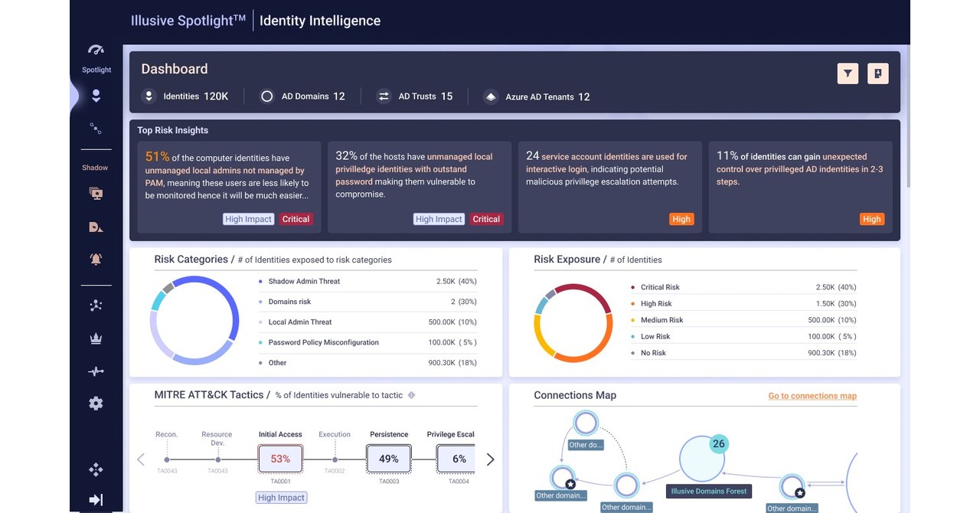Click the export report button near the filter

877,73
